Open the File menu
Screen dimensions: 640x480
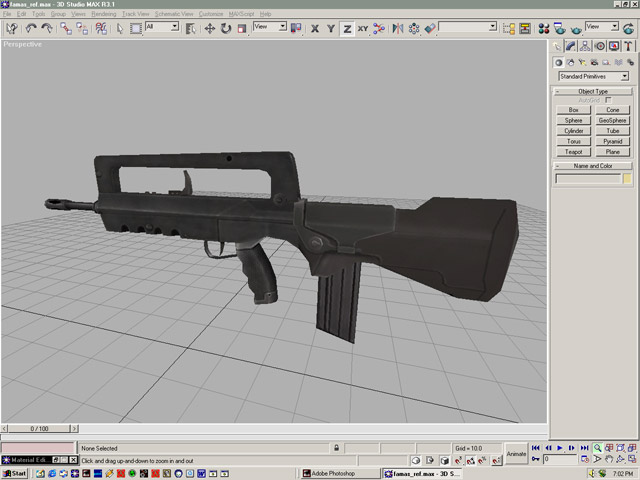tap(7, 14)
